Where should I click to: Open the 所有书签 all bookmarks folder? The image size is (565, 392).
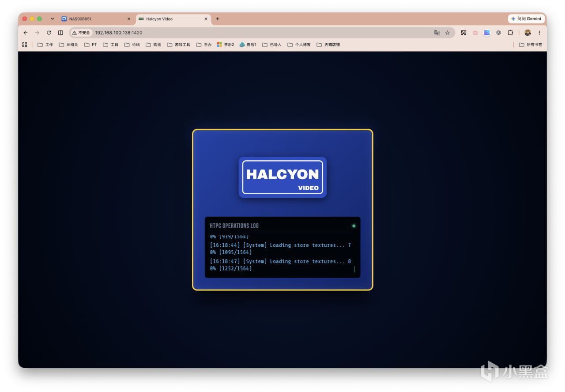[x=531, y=45]
